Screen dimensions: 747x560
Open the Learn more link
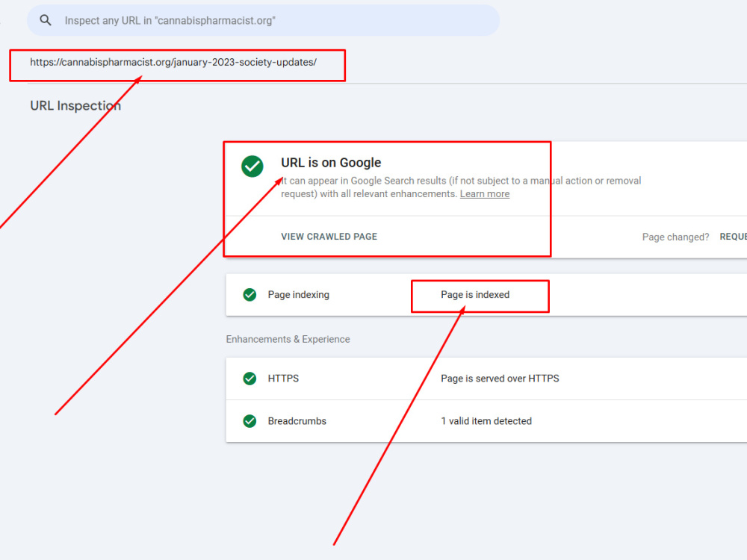[x=485, y=194]
